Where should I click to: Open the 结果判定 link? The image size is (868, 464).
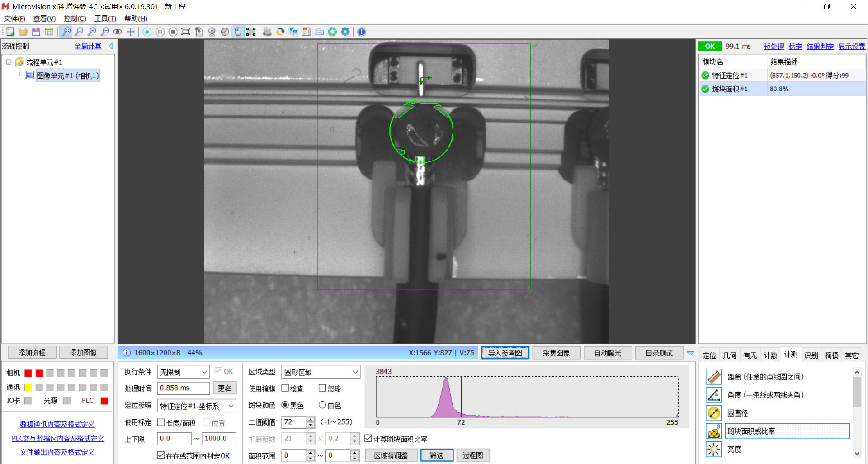point(820,46)
